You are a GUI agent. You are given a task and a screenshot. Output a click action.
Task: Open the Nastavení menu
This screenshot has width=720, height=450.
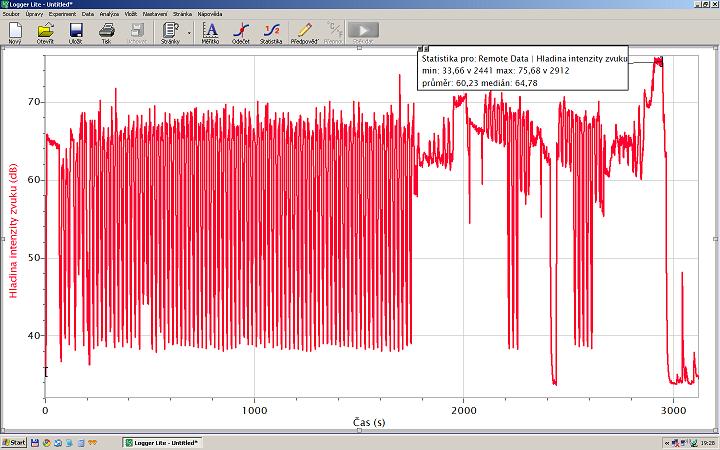coord(155,14)
